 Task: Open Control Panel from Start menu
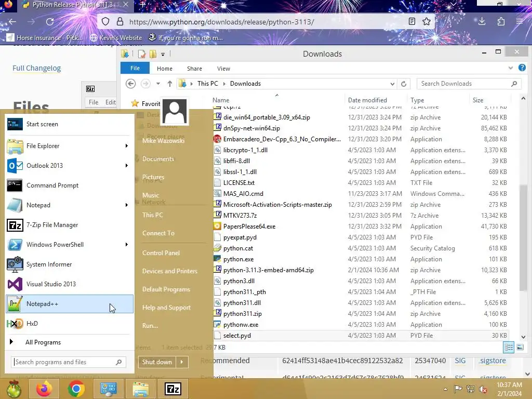coord(161,253)
